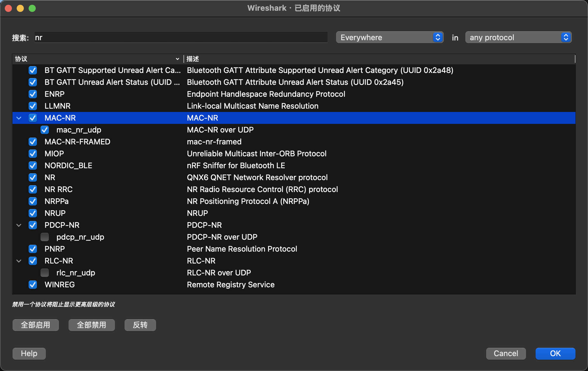Click description 'mac-nr-framed'
588x371 pixels.
pos(214,142)
